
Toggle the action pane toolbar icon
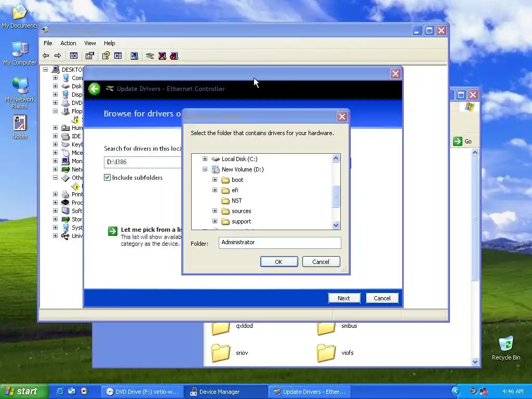118,56
